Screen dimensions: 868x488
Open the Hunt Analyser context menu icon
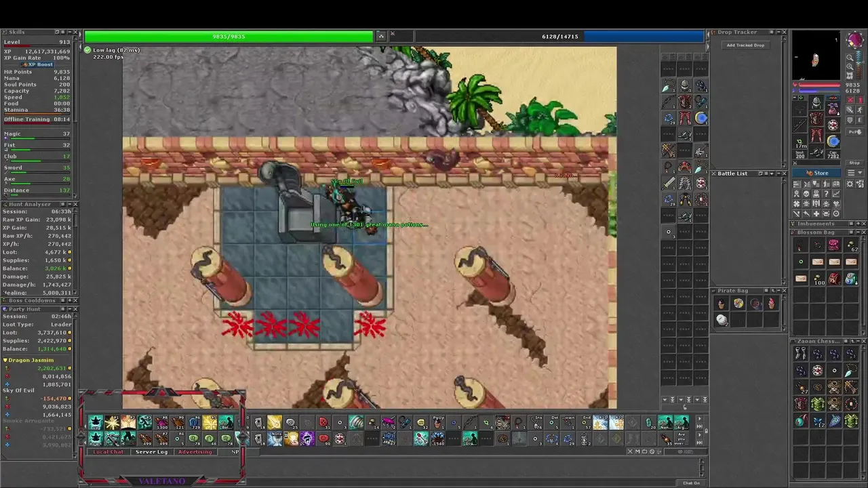tap(62, 204)
